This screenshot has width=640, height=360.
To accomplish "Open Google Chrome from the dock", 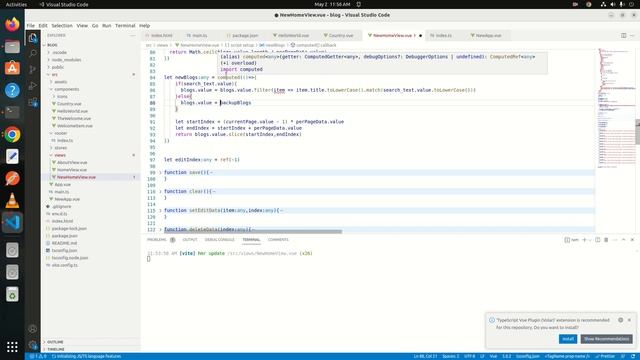I will click(12, 134).
